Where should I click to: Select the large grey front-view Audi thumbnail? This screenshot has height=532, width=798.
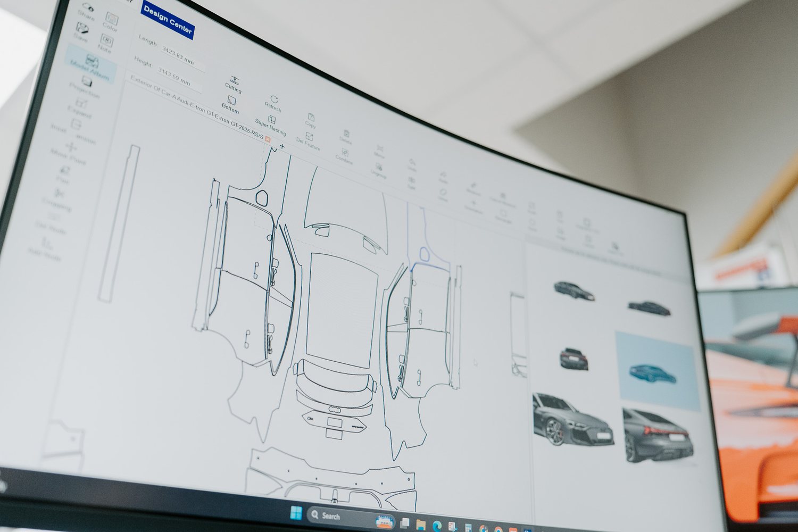572,420
